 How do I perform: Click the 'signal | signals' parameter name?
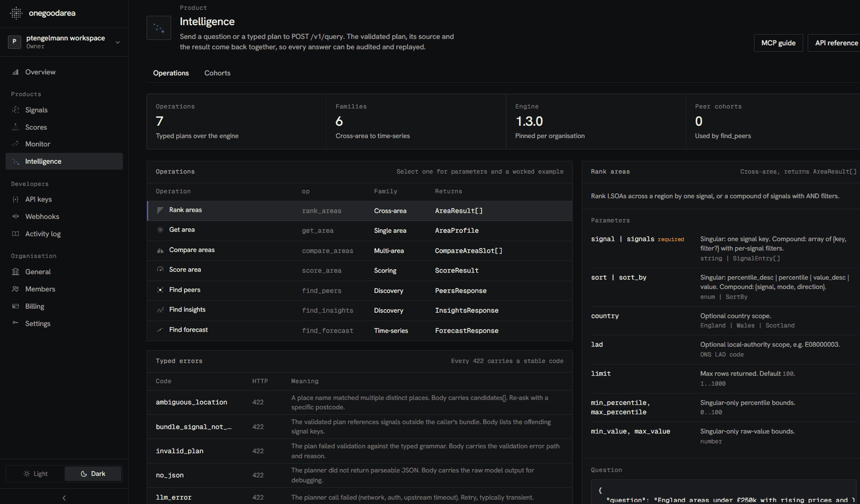pos(622,239)
